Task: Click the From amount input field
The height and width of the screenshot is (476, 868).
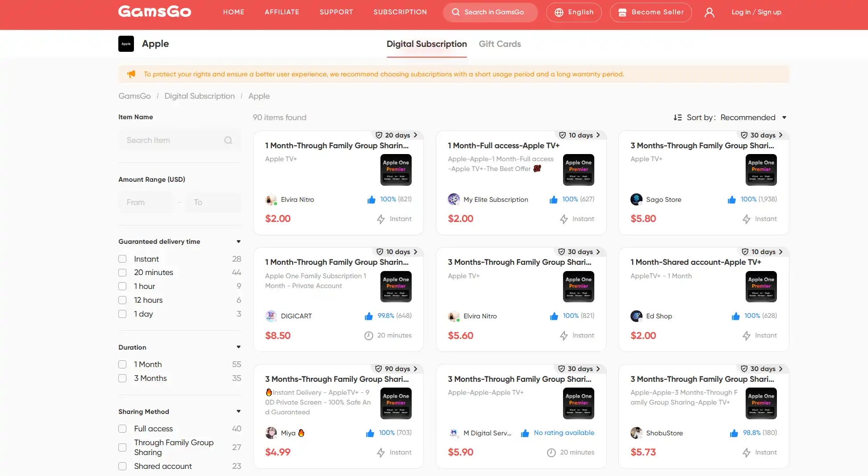Action: point(146,202)
